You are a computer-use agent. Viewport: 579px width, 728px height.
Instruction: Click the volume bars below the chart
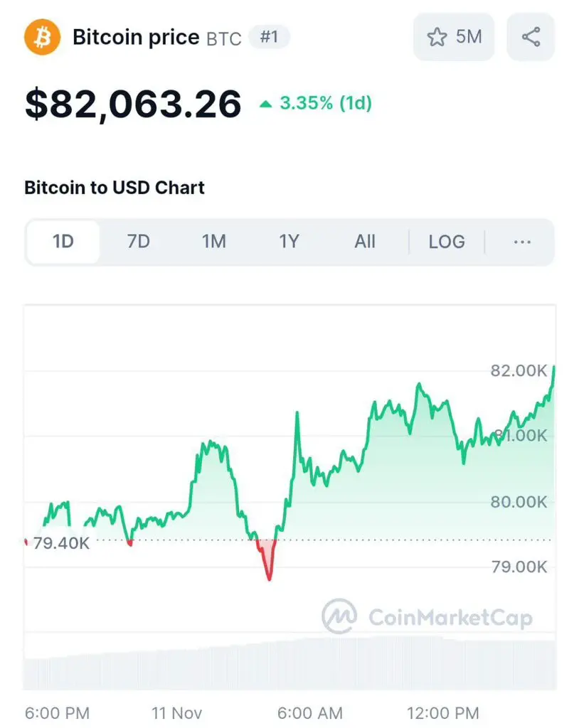pyautogui.click(x=289, y=664)
